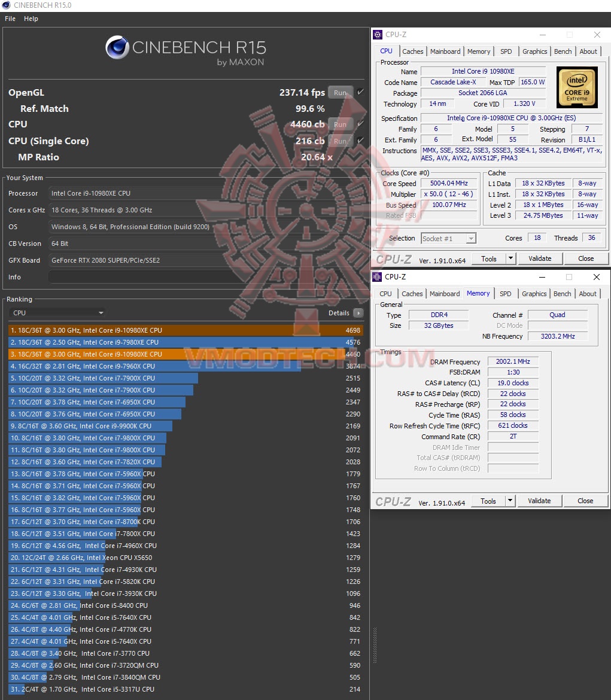Open Graphics tab in lower CPU-Z window
This screenshot has width=611, height=700.
point(534,294)
